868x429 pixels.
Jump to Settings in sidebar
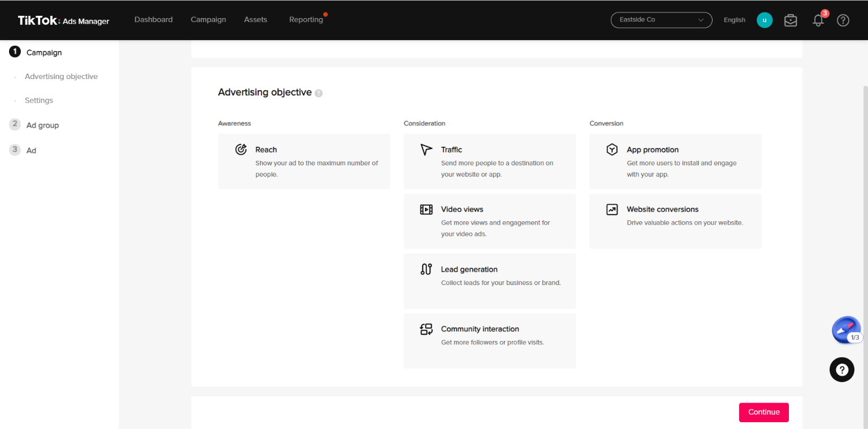(39, 100)
